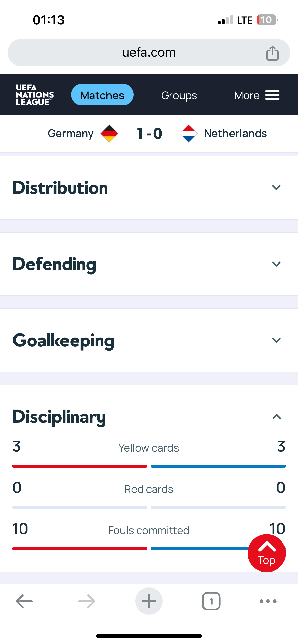This screenshot has width=298, height=644.
Task: Tap the uefa.com address field
Action: 149,53
